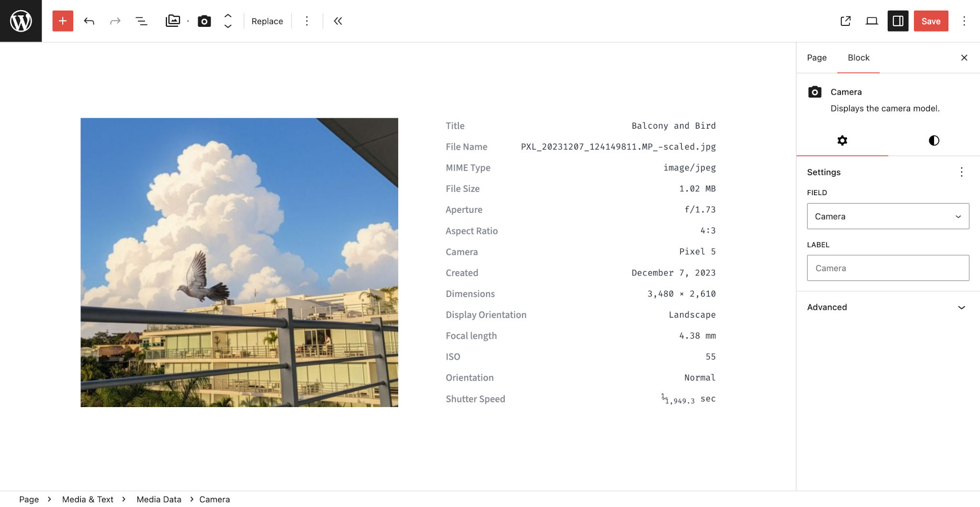This screenshot has width=980, height=507.
Task: Click the '4:3' aspect ratio value
Action: pos(708,231)
